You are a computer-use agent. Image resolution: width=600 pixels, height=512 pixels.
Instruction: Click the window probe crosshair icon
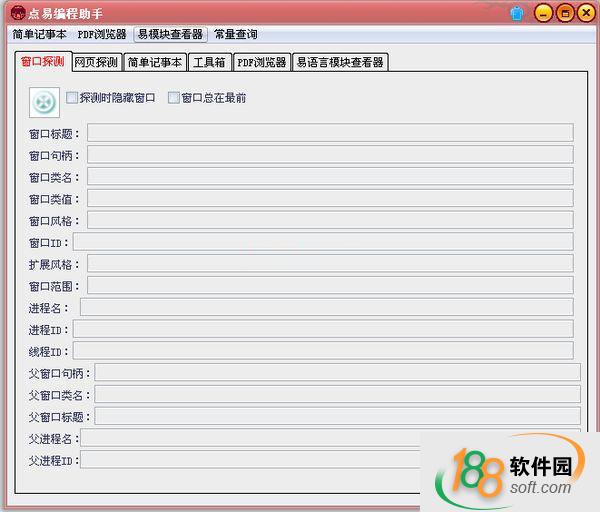click(44, 102)
